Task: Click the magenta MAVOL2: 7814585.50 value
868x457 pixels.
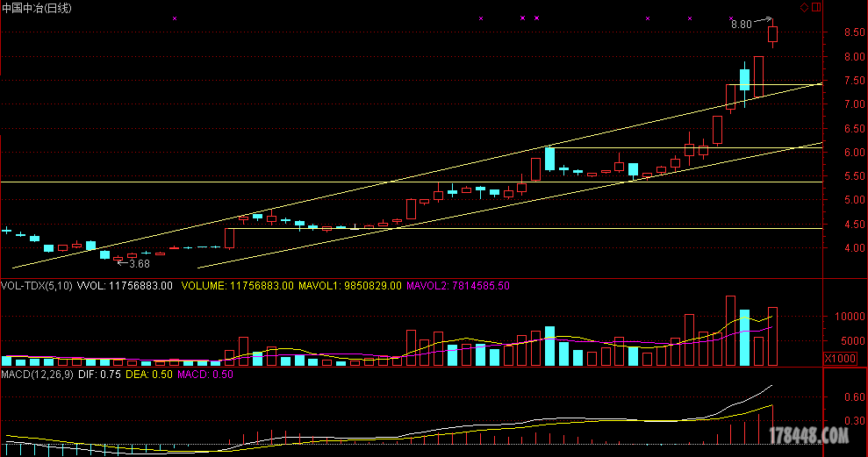Action: tap(458, 286)
